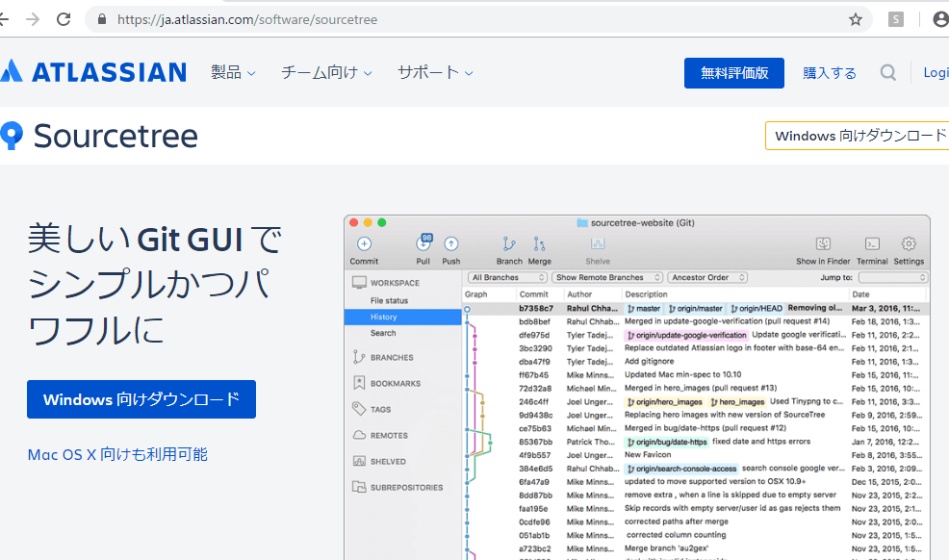The image size is (949, 560).
Task: Click the green maximize dot
Action: coord(381,222)
